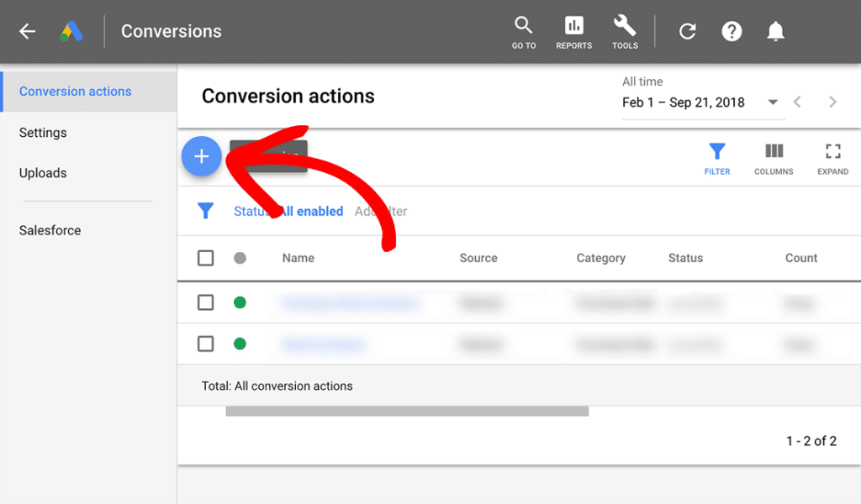Open help using the question mark icon

[732, 31]
